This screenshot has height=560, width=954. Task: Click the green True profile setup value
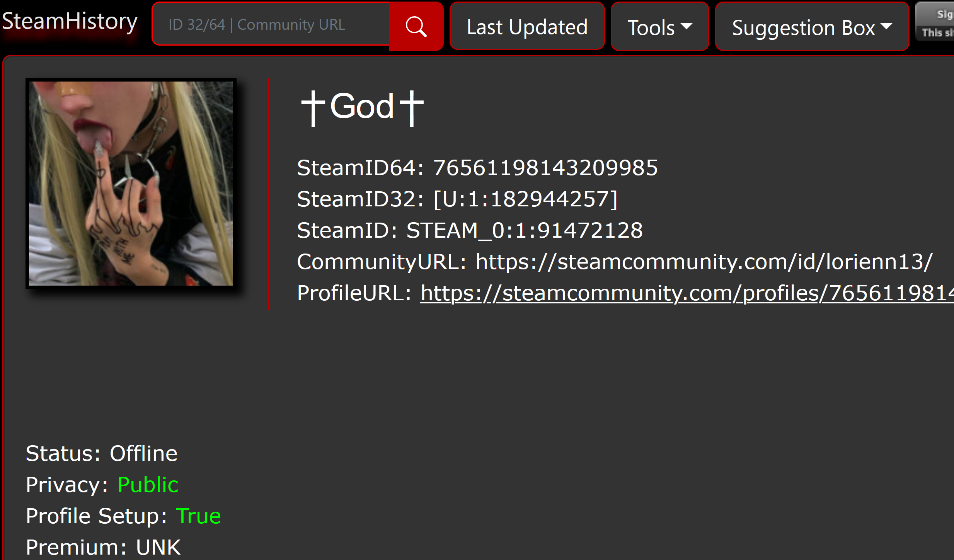(198, 516)
